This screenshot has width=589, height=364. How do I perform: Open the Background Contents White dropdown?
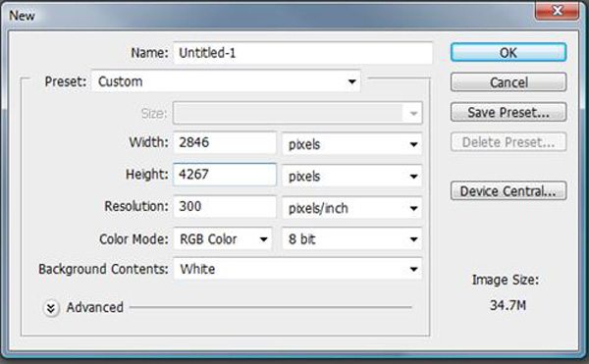(297, 269)
